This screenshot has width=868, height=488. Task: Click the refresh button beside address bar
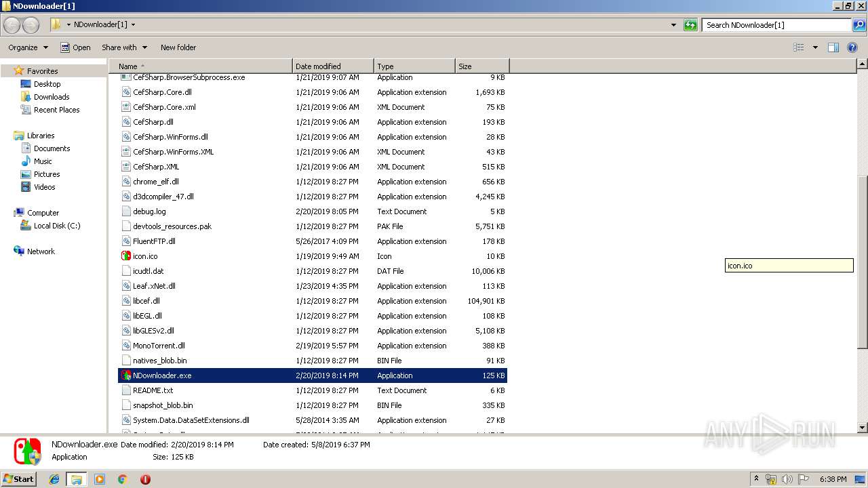point(690,25)
